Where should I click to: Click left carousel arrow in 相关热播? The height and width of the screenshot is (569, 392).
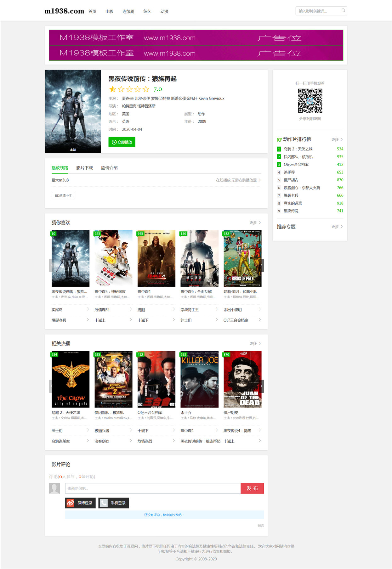point(51,386)
